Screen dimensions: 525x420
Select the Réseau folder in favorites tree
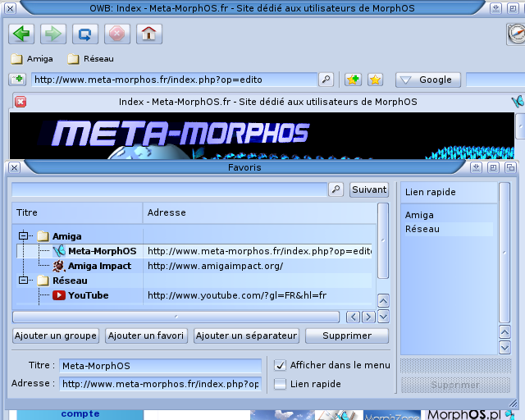pyautogui.click(x=70, y=281)
